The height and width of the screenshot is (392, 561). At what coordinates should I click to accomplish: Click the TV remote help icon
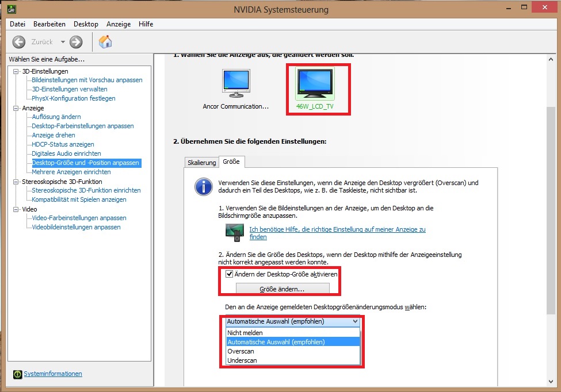[235, 233]
